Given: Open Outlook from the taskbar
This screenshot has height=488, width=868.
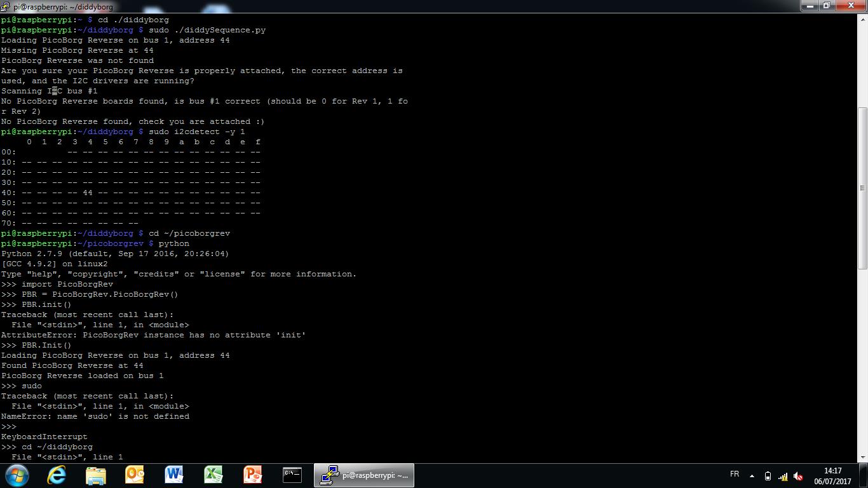Looking at the screenshot, I should 135,475.
